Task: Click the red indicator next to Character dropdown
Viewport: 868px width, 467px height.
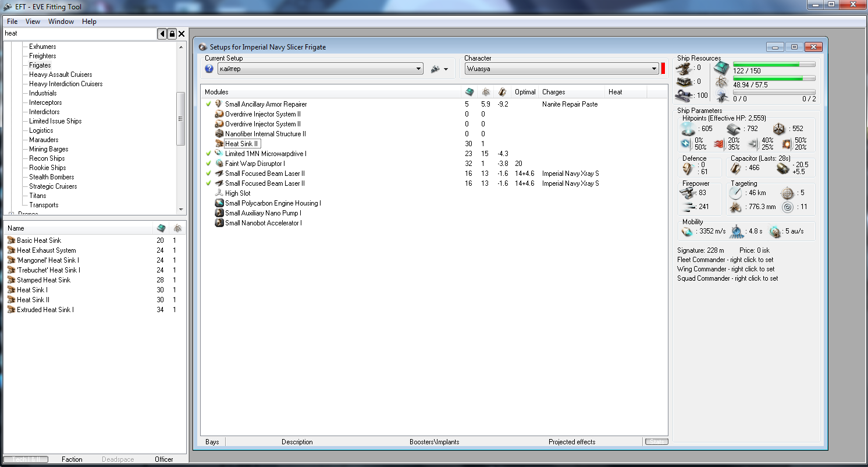Action: click(663, 69)
